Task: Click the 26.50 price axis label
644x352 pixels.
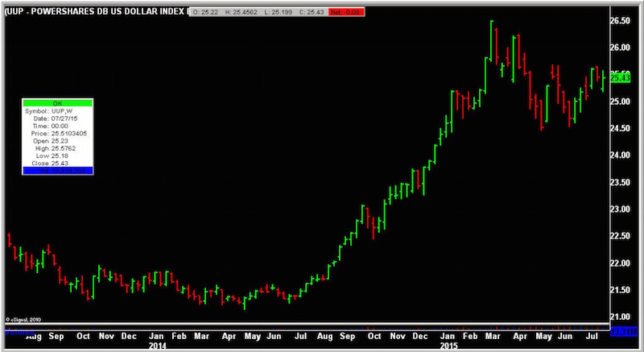Action: click(x=622, y=21)
